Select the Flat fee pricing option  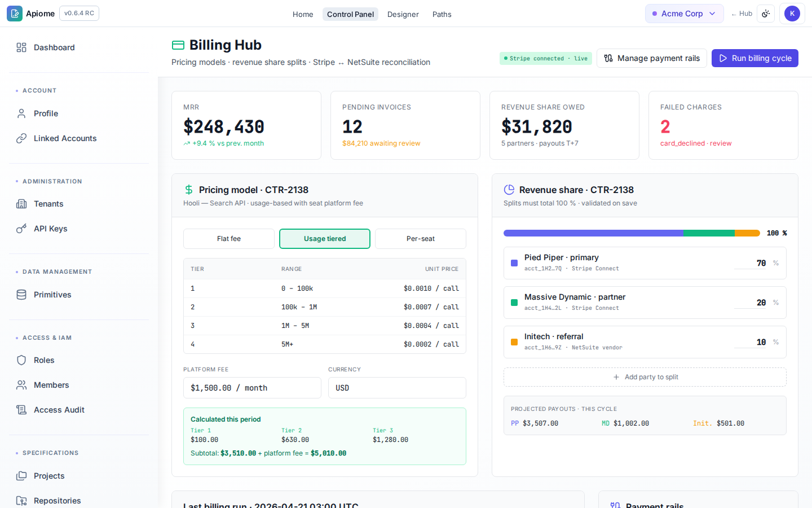coord(229,239)
